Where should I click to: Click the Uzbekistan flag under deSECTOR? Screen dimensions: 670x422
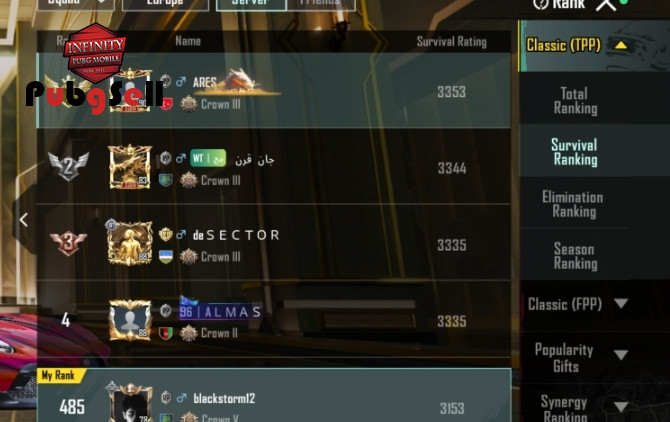pyautogui.click(x=166, y=256)
